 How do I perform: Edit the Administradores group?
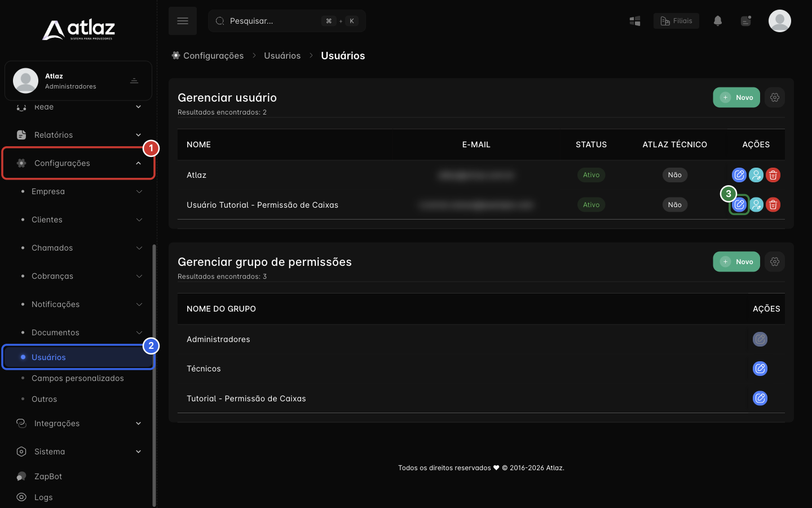pyautogui.click(x=760, y=339)
